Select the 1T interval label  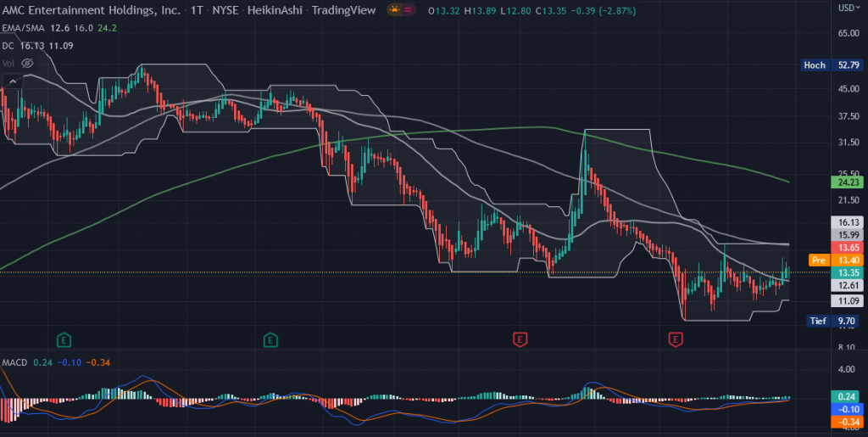(196, 10)
